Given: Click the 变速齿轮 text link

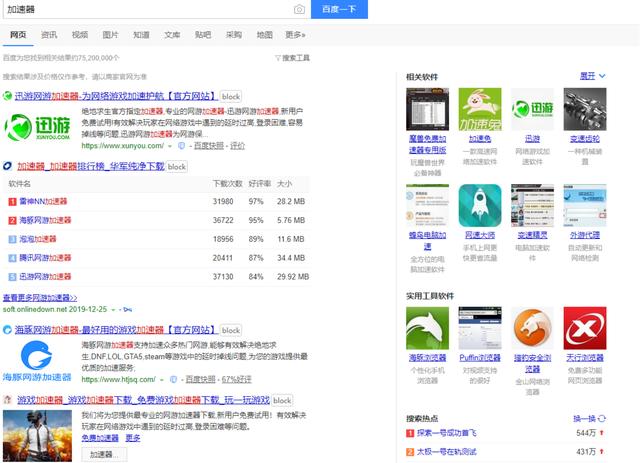Looking at the screenshot, I should tap(585, 139).
